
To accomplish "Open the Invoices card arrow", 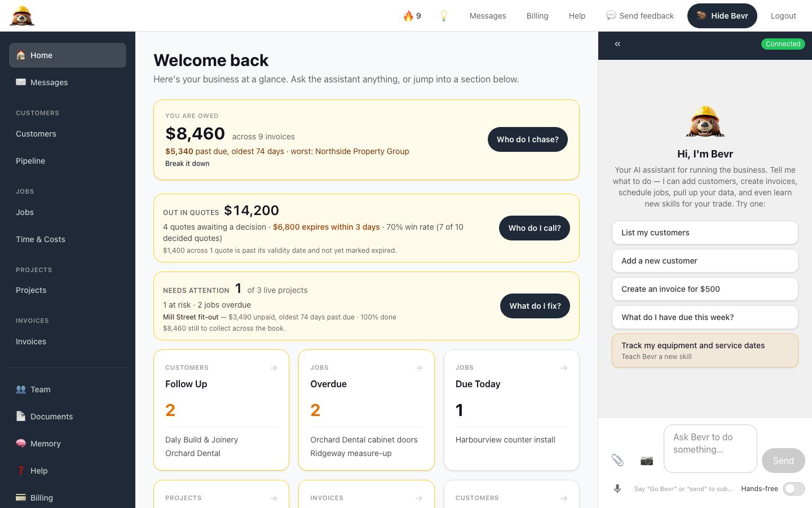I will coord(419,498).
